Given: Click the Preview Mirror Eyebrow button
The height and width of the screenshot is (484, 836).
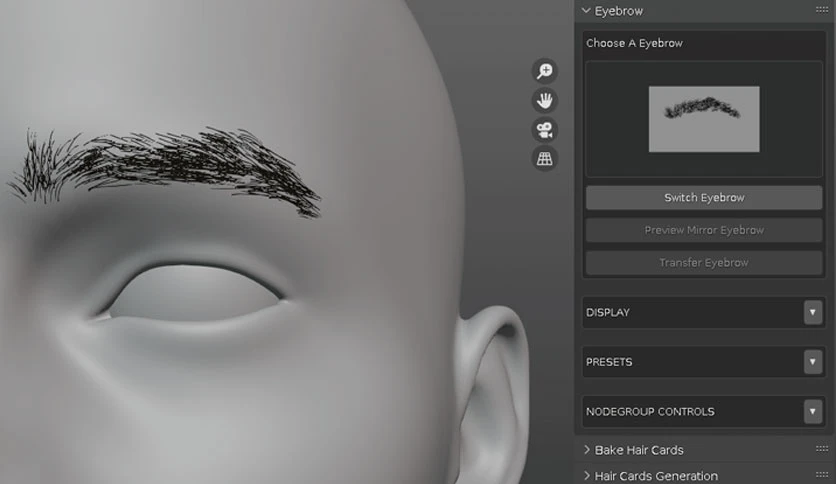Looking at the screenshot, I should [x=704, y=230].
